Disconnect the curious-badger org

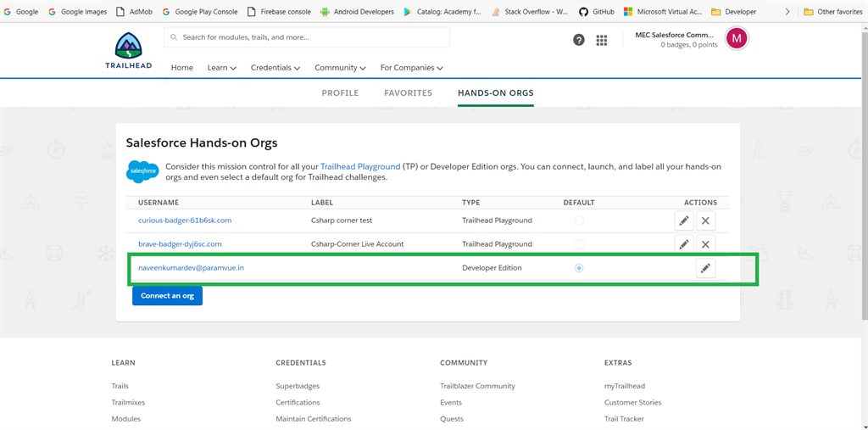click(x=706, y=221)
